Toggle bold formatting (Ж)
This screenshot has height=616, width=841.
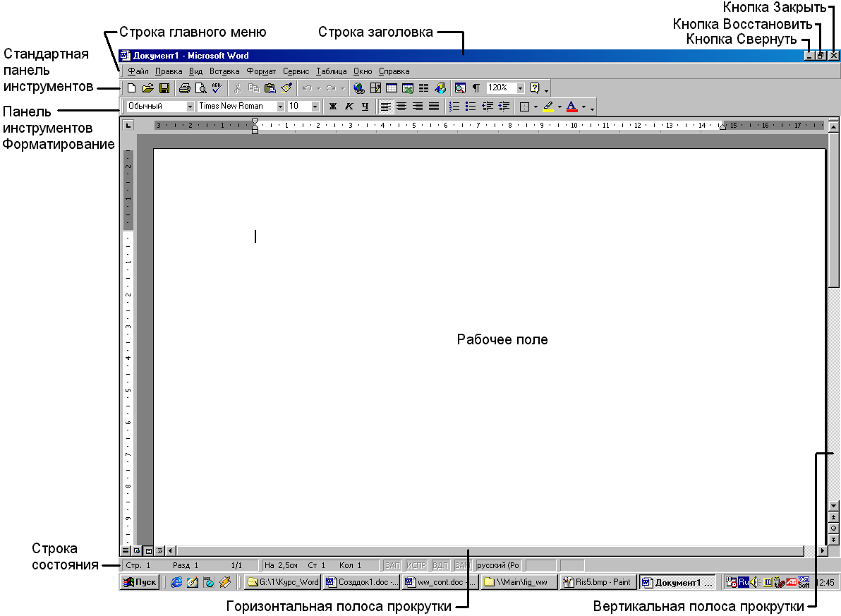coord(333,107)
